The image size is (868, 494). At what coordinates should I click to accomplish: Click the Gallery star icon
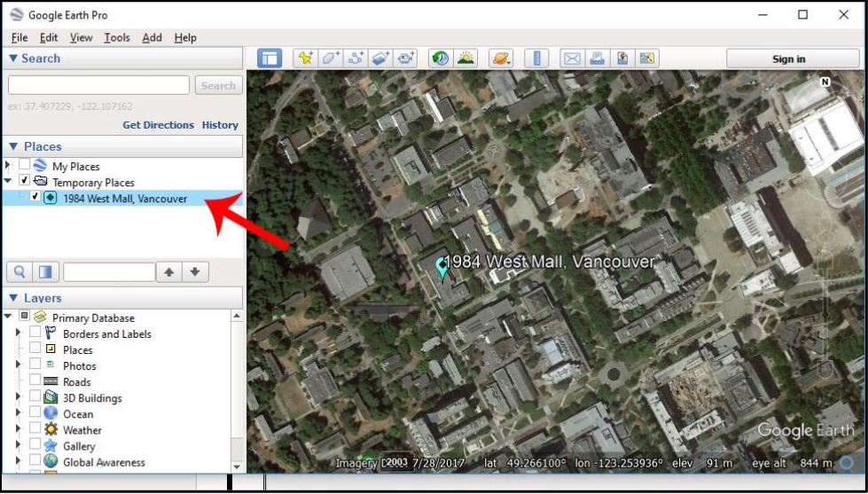tap(51, 445)
